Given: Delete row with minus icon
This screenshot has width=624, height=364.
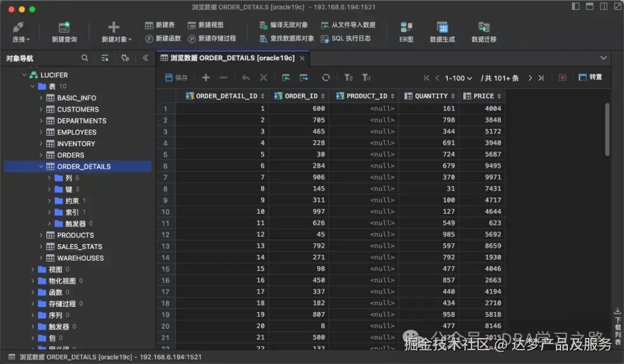Looking at the screenshot, I should point(224,77).
